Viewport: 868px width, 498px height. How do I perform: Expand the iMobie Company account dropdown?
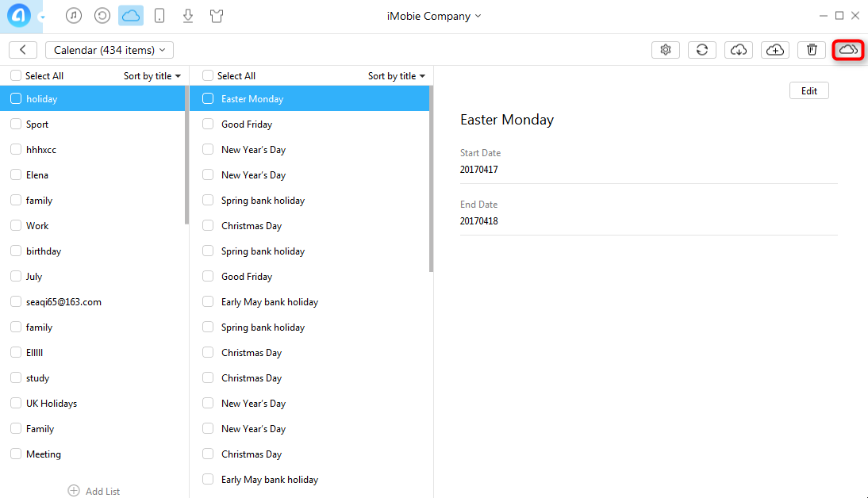point(434,16)
